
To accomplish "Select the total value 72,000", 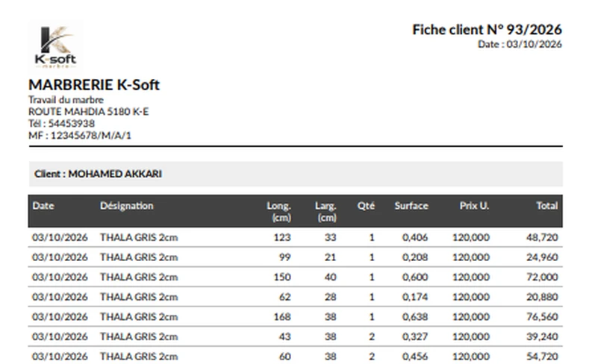I will [x=542, y=277].
